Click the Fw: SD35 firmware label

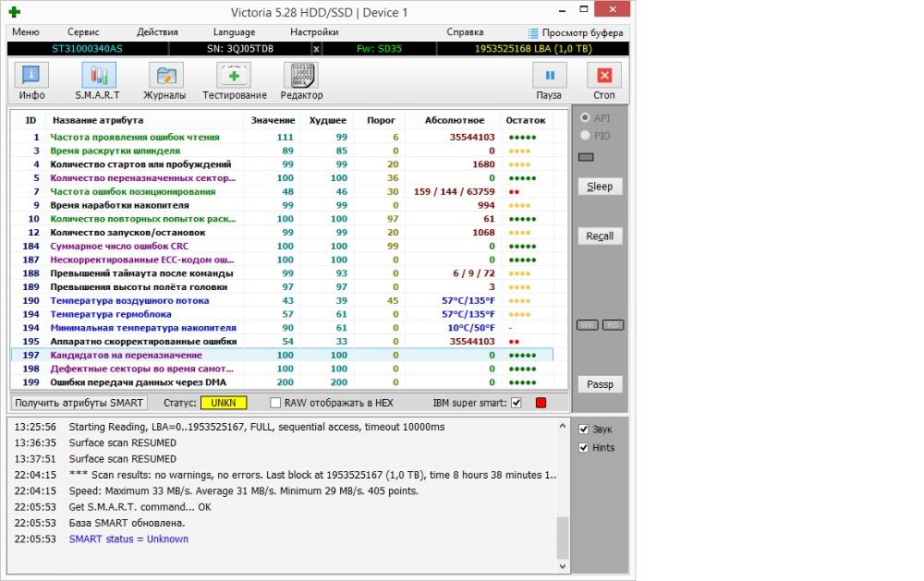pos(379,49)
